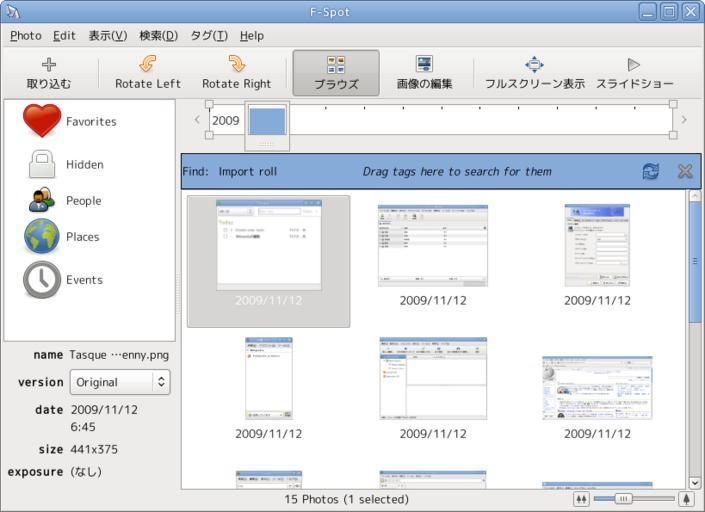Viewport: 705px width, 512px height.
Task: Open the Edit menu
Action: 64,35
